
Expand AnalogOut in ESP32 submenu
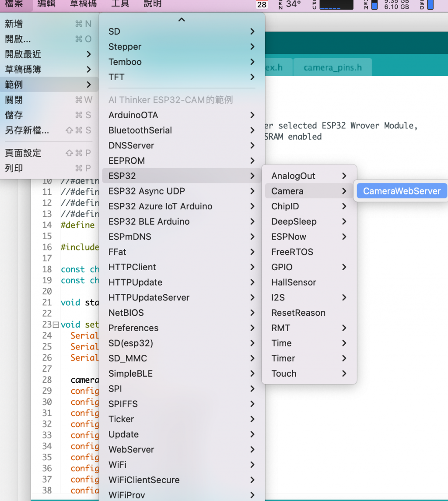point(309,176)
